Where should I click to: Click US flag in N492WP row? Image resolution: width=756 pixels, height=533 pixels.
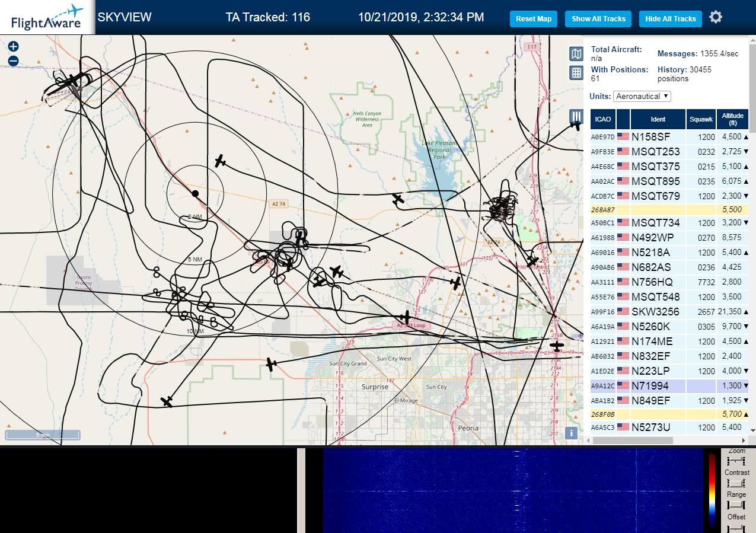click(623, 238)
